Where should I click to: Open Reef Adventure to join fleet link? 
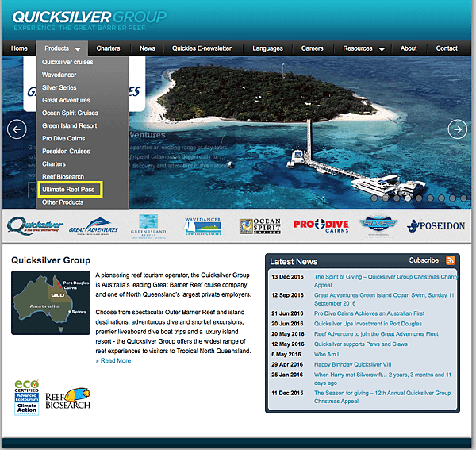(x=376, y=334)
